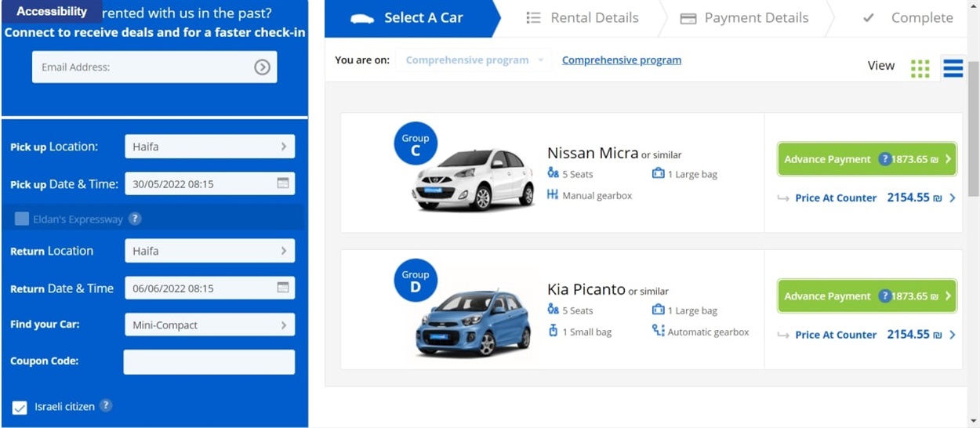The image size is (980, 428).
Task: Click Pick up Date & Time field
Action: tap(210, 183)
